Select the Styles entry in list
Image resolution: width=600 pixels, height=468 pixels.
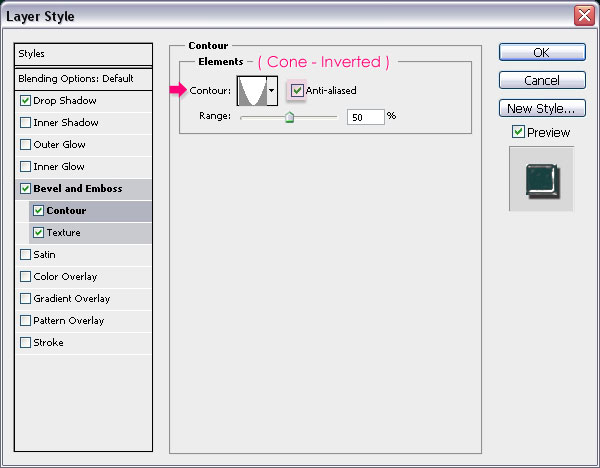83,54
